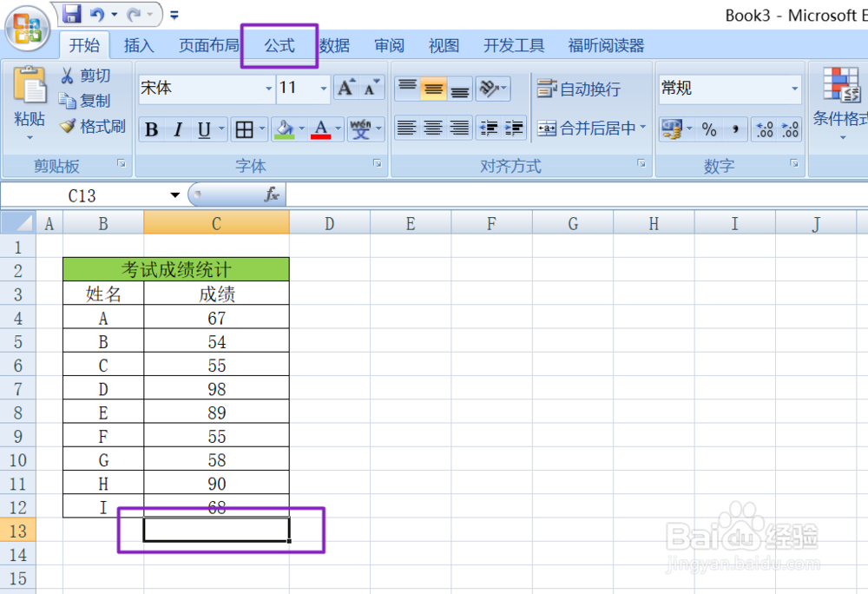This screenshot has height=594, width=868.
Task: Open the 福昕阅读器 tab
Action: click(x=606, y=45)
